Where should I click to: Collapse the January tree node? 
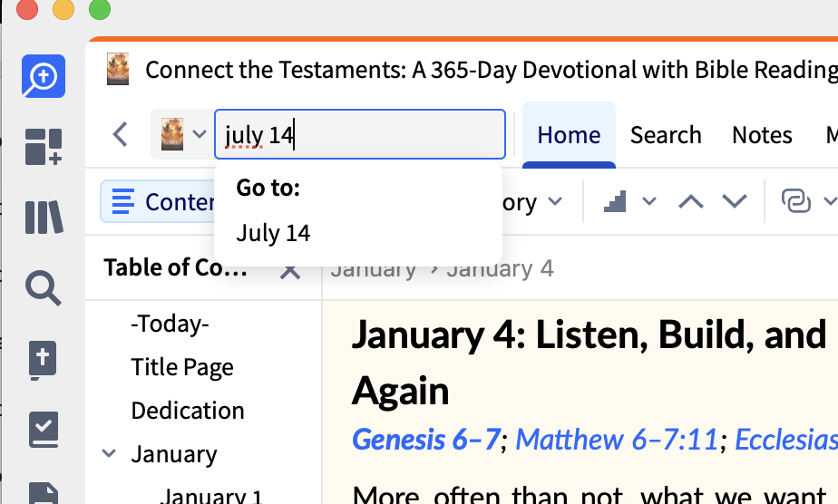tap(109, 454)
